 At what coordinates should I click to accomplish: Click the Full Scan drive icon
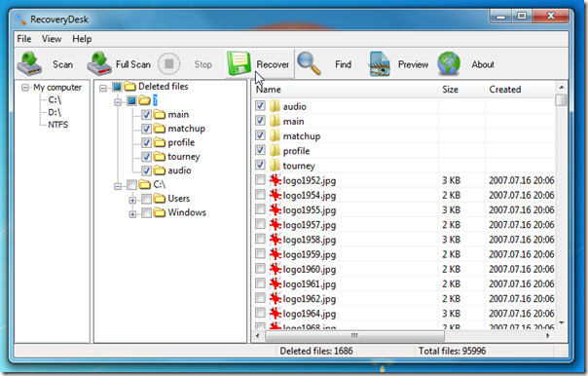pyautogui.click(x=99, y=63)
